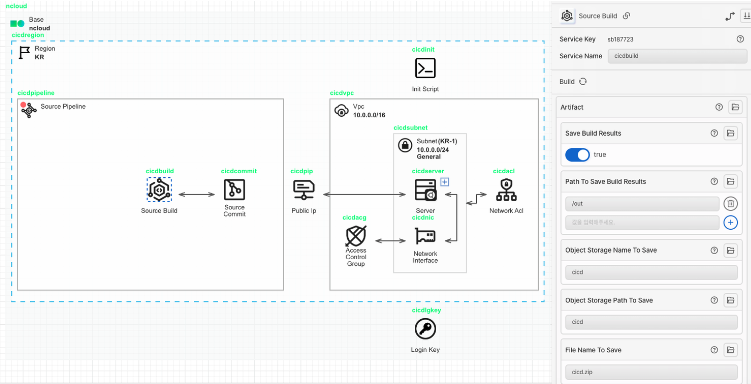Click the connection route icon in the panel header
This screenshot has height=384, width=751.
coord(730,16)
